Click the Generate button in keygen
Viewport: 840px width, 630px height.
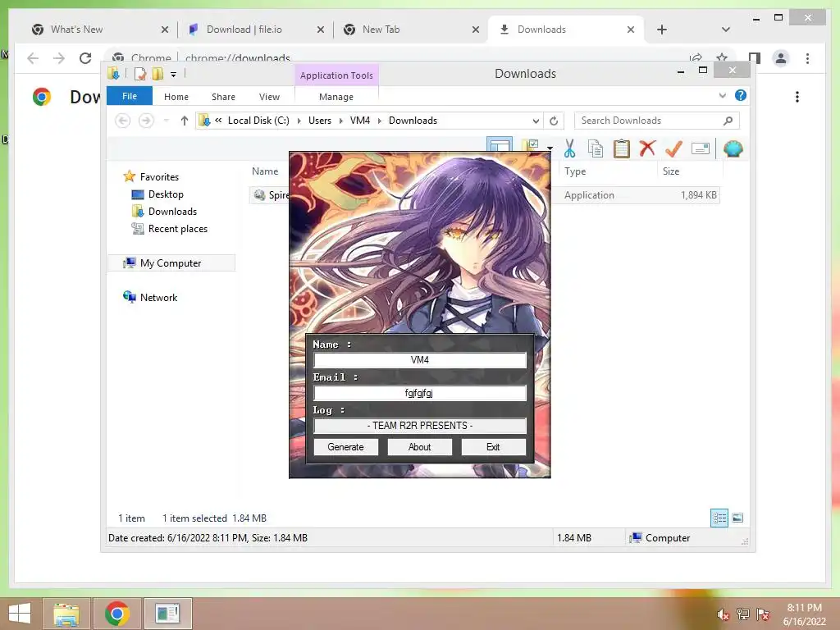pos(345,447)
